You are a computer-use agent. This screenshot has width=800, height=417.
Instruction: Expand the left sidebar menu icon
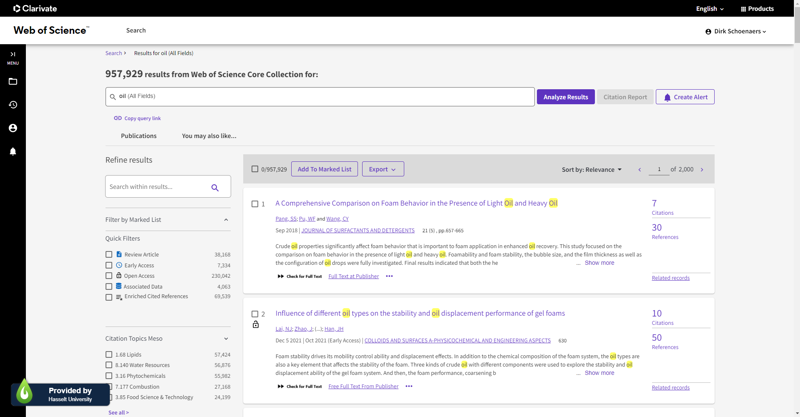point(13,57)
